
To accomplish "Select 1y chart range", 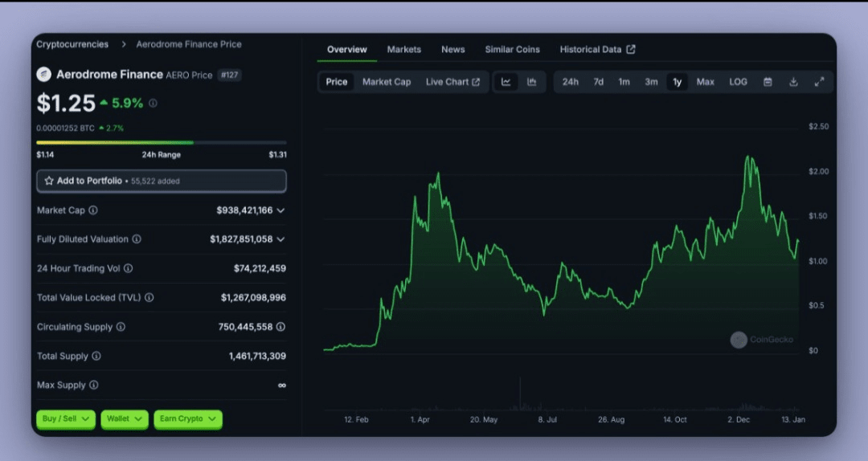I will [677, 82].
